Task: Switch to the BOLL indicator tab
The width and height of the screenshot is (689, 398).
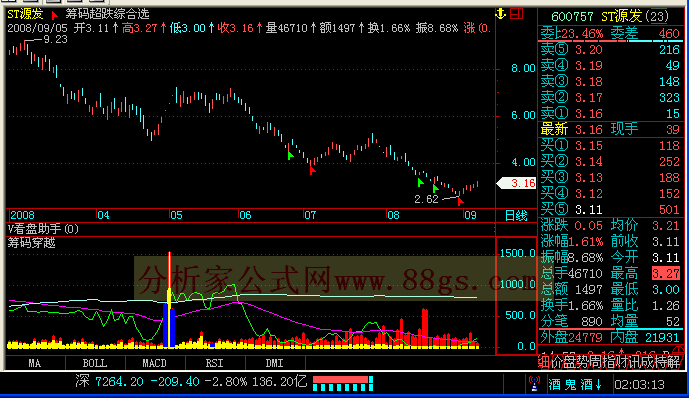Action: (x=95, y=363)
